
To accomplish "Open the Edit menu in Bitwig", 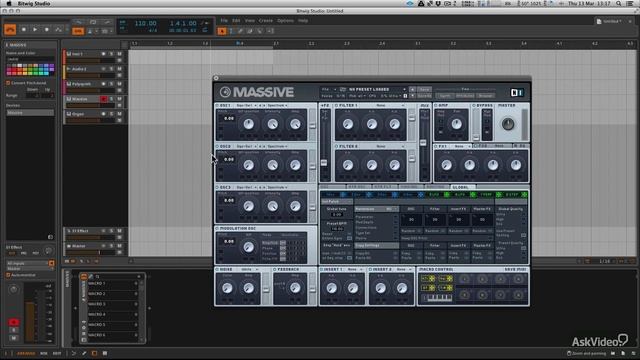I will 236,20.
